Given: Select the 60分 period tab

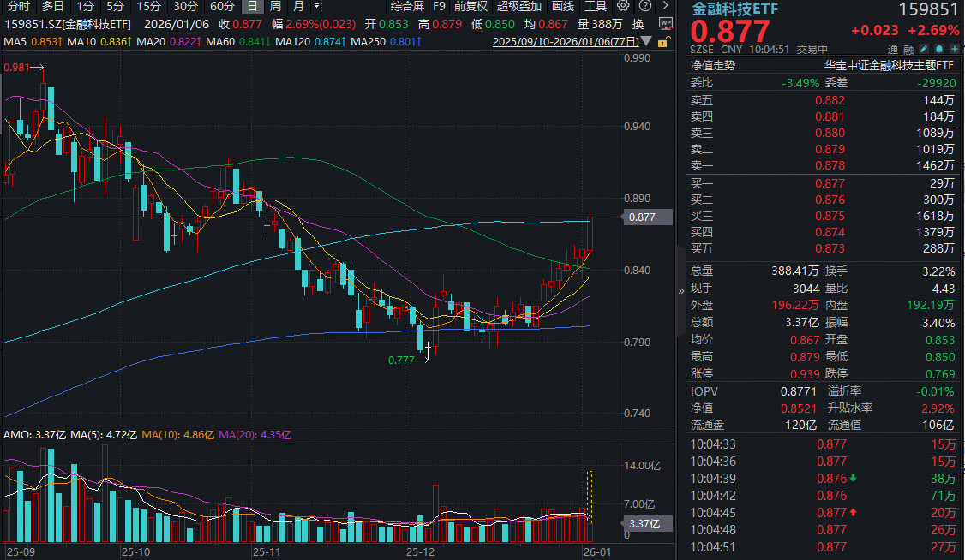Looking at the screenshot, I should click(222, 6).
